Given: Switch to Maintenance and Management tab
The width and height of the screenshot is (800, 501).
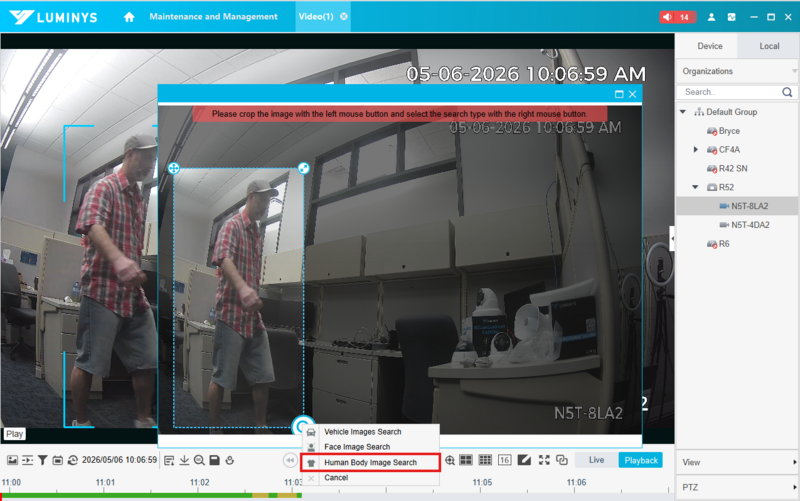Looking at the screenshot, I should click(213, 16).
